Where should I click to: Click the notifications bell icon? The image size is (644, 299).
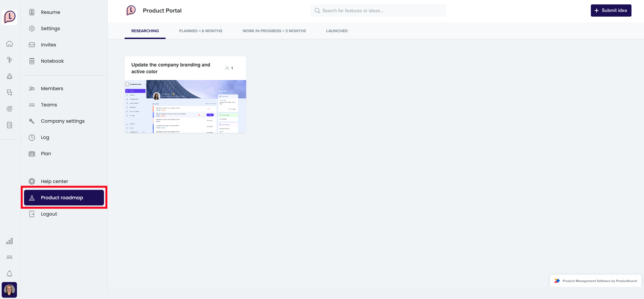click(x=9, y=274)
